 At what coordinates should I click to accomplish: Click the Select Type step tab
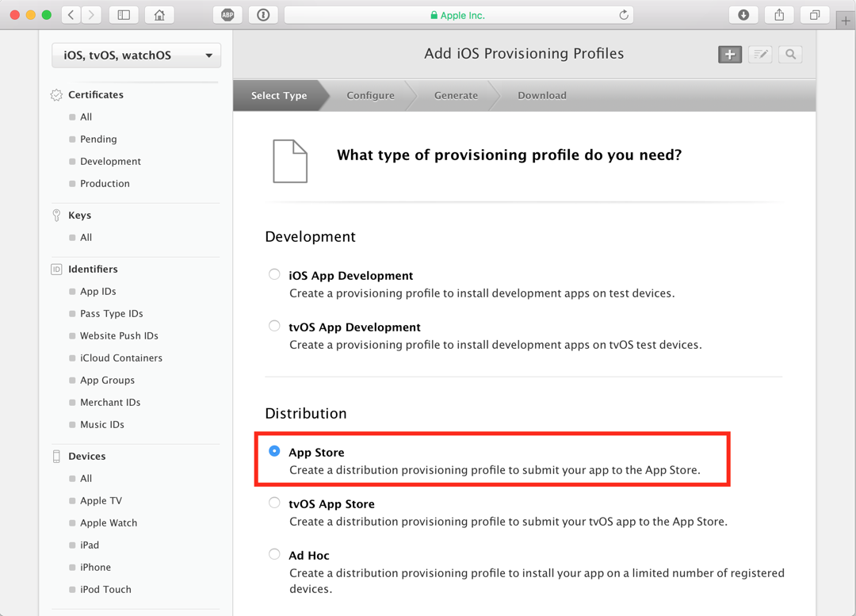tap(279, 96)
